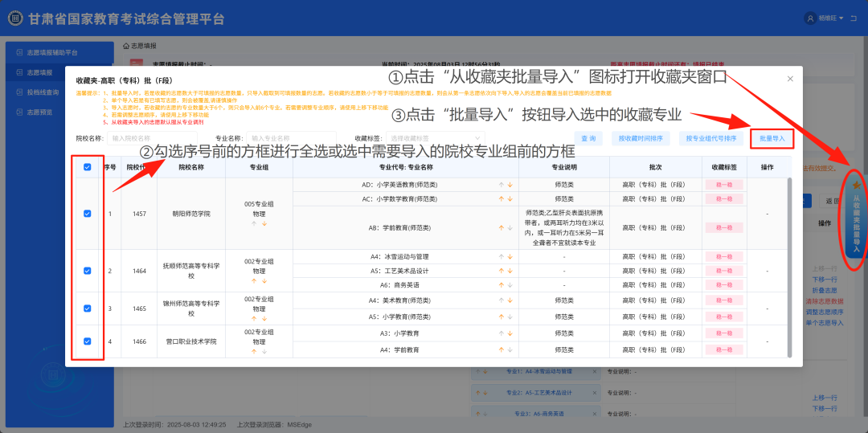Uncheck the row 3 锦州师范高等专科学校 checkbox
The width and height of the screenshot is (868, 433).
(x=87, y=308)
